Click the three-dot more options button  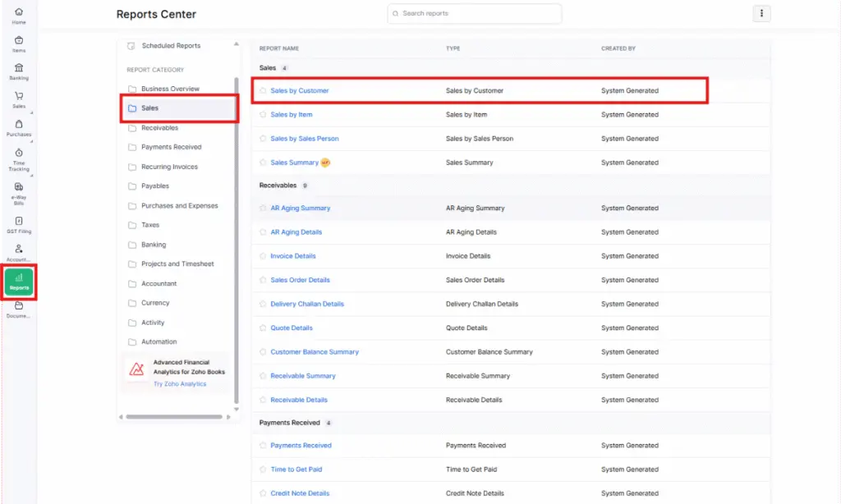click(761, 13)
